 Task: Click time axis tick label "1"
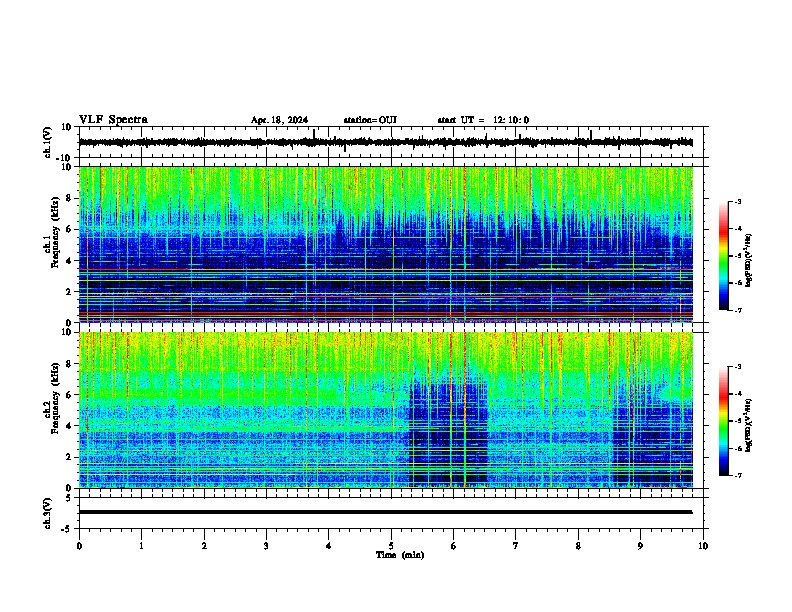(x=141, y=546)
